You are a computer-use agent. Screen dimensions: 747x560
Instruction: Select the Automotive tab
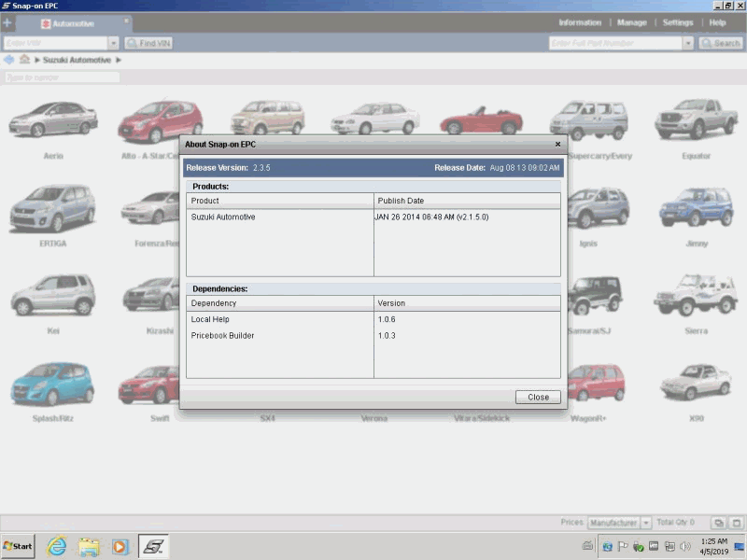[x=73, y=23]
